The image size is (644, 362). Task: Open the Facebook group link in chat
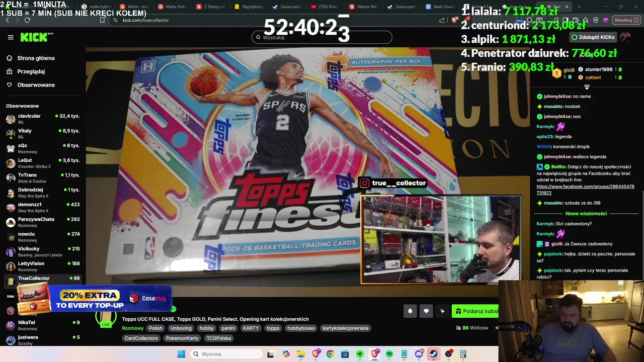585,190
